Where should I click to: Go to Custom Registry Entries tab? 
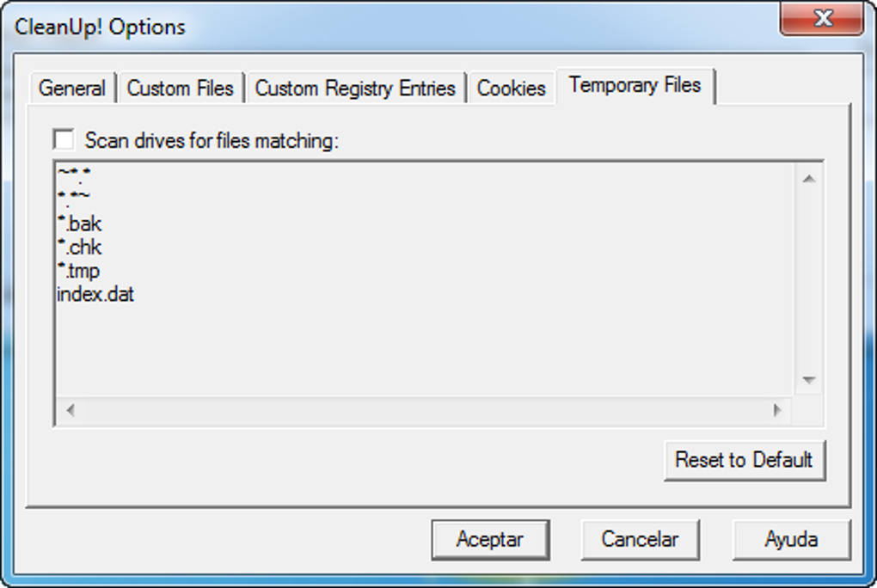pos(355,89)
